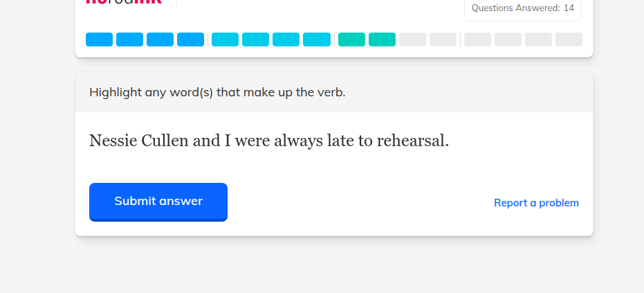The height and width of the screenshot is (293, 644).
Task: Open the Report a problem link
Action: tap(536, 203)
